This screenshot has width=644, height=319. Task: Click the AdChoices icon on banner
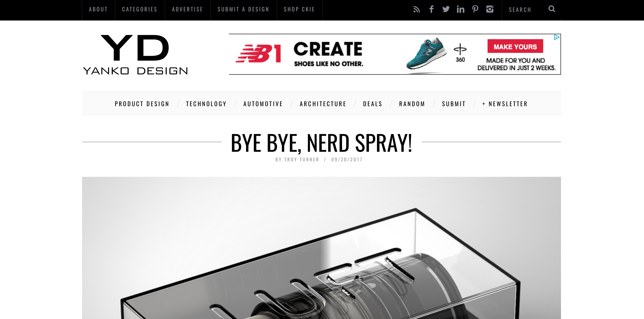557,37
